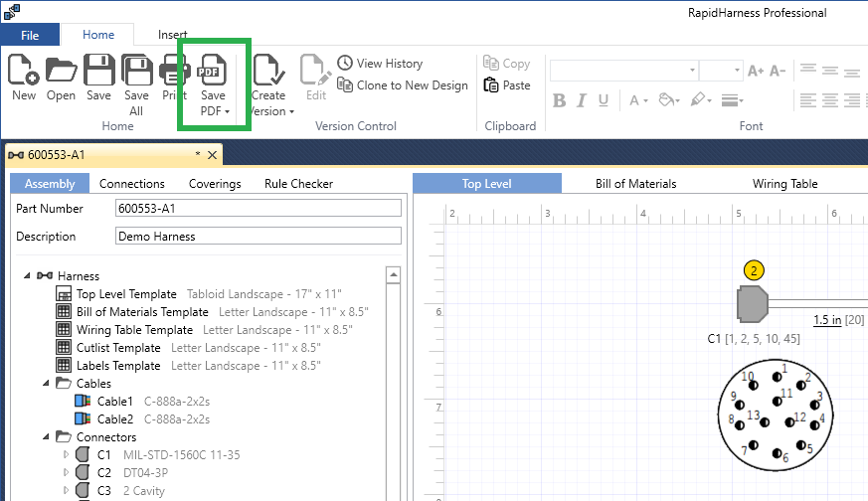
Task: Click the RapidHarness app icon in title bar
Action: tap(12, 11)
